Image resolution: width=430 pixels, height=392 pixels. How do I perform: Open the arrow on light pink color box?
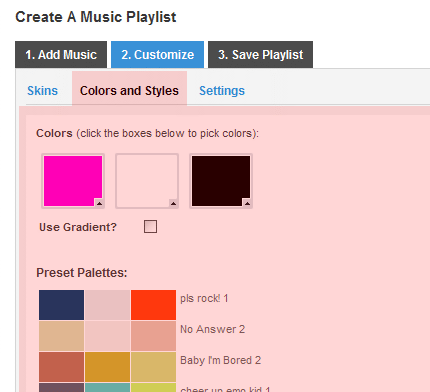tap(173, 203)
